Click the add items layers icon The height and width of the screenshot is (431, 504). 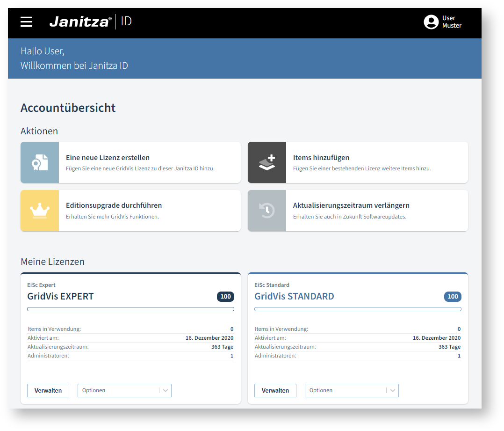click(x=267, y=162)
